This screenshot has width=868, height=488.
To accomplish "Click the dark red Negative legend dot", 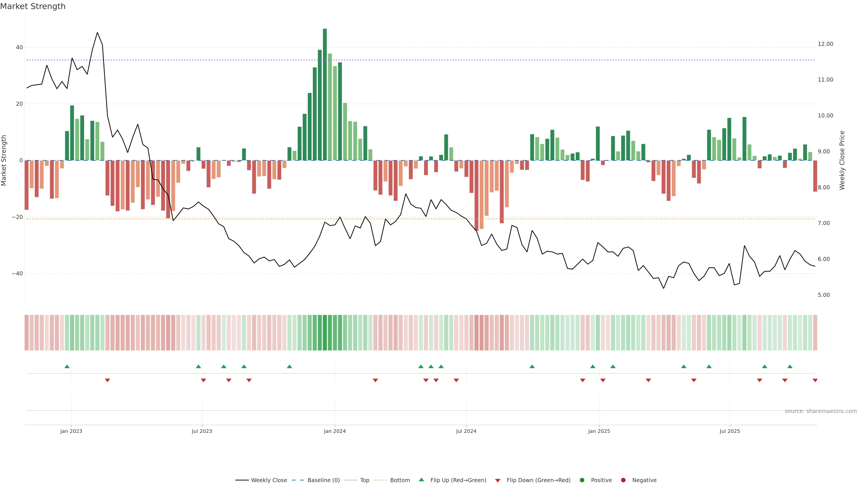I will coord(623,480).
